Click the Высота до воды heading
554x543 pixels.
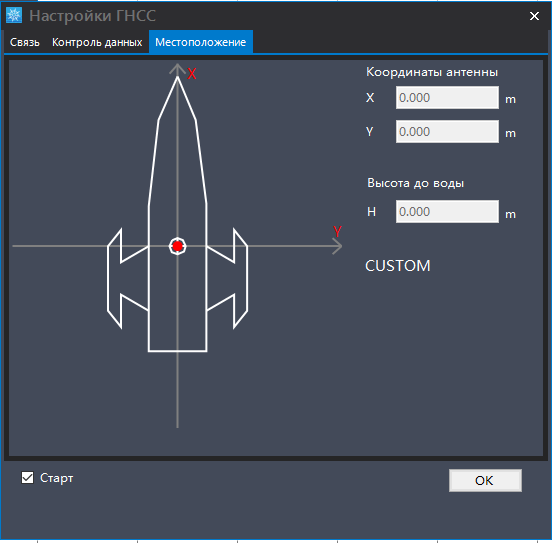coord(416,183)
